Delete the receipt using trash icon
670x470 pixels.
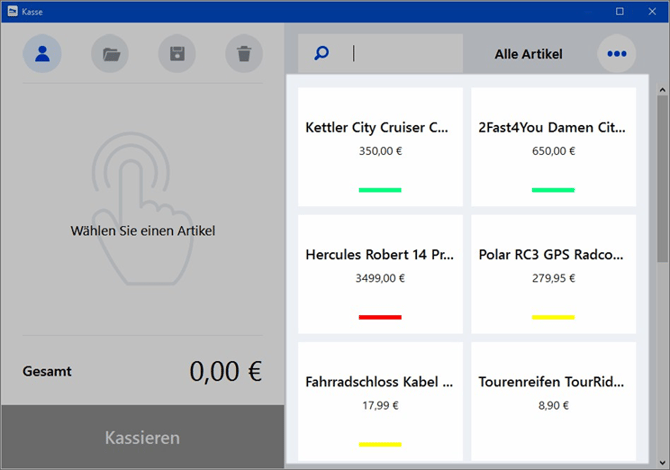(244, 53)
